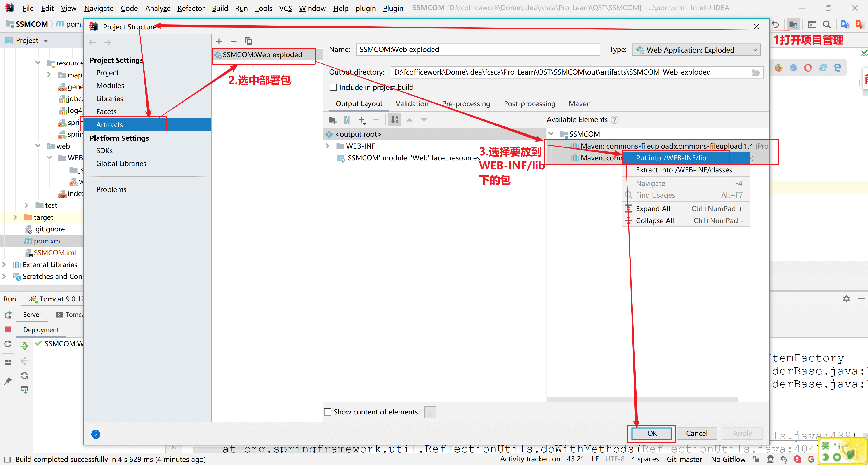The height and width of the screenshot is (465, 868).
Task: Click the stop red square in Run panel
Action: pos(8,329)
